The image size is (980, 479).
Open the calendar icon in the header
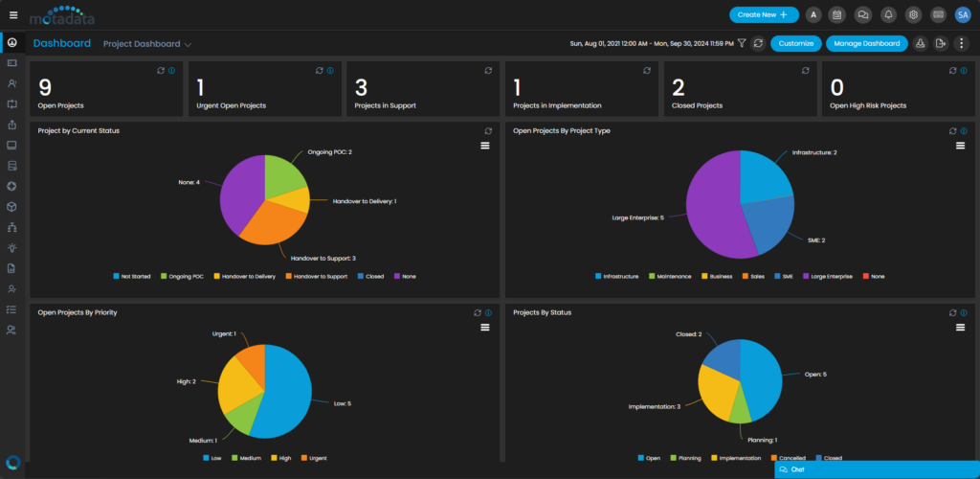836,15
